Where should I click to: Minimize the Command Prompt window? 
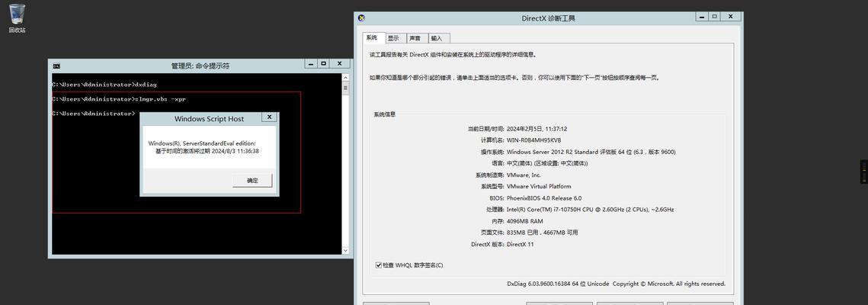(x=311, y=63)
